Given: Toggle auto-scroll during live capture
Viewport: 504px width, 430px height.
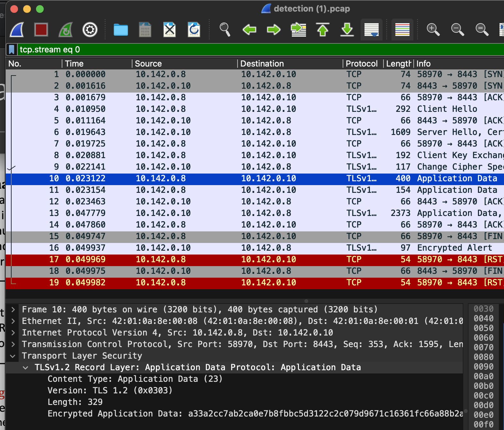Looking at the screenshot, I should tap(372, 30).
